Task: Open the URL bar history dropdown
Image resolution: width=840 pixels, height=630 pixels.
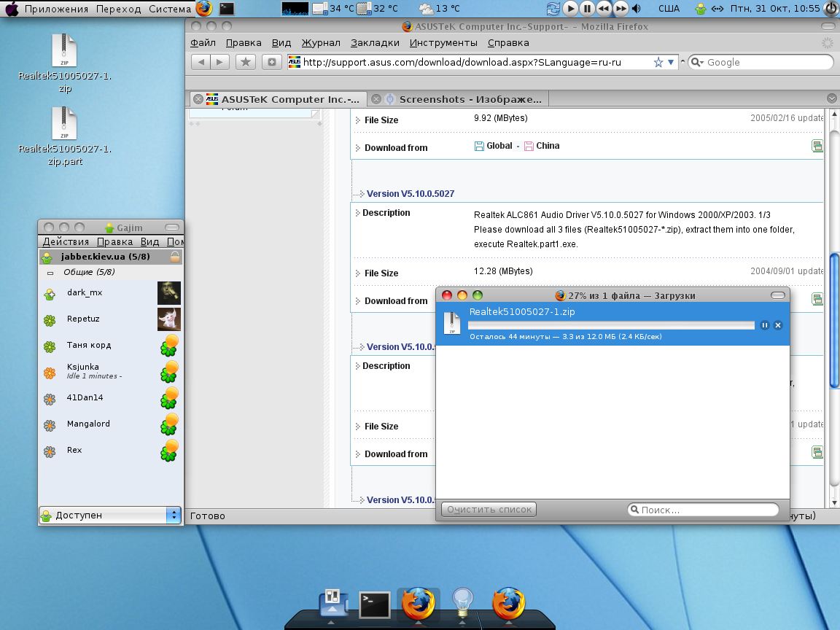Action: coord(671,63)
